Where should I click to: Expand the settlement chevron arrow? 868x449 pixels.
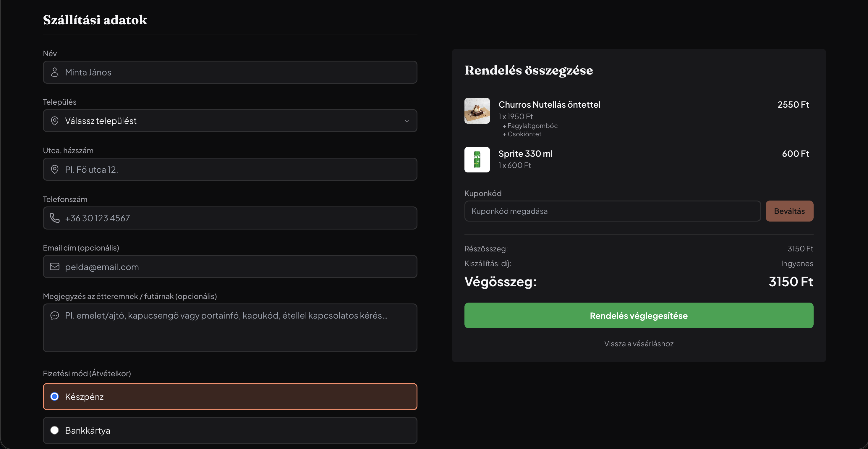pos(407,121)
